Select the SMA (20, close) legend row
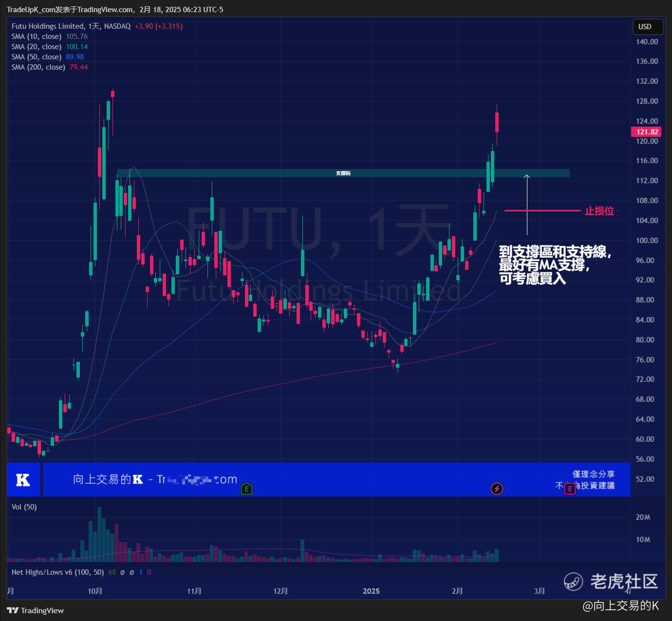 [x=50, y=47]
